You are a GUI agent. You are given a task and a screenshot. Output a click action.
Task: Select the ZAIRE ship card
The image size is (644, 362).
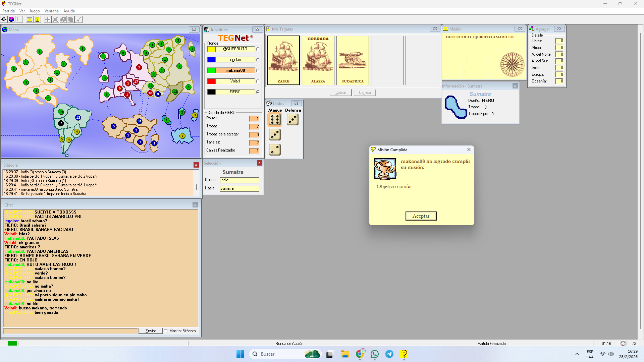(x=283, y=60)
